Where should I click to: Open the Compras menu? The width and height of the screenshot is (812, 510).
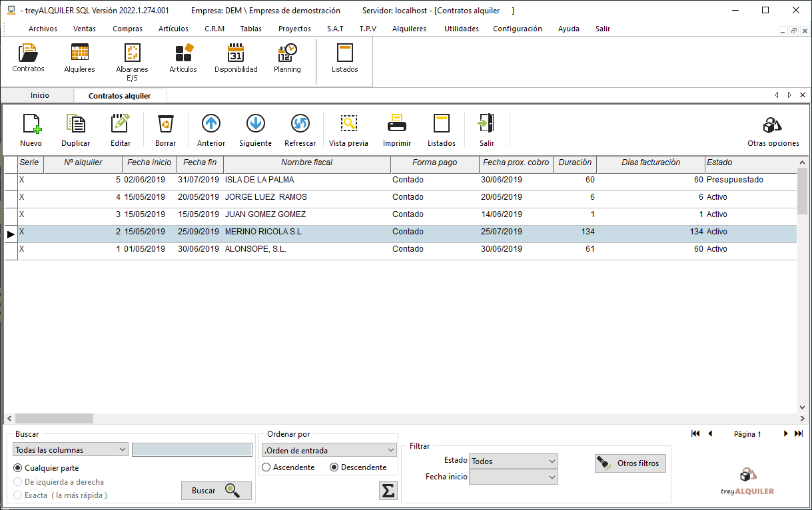(127, 29)
